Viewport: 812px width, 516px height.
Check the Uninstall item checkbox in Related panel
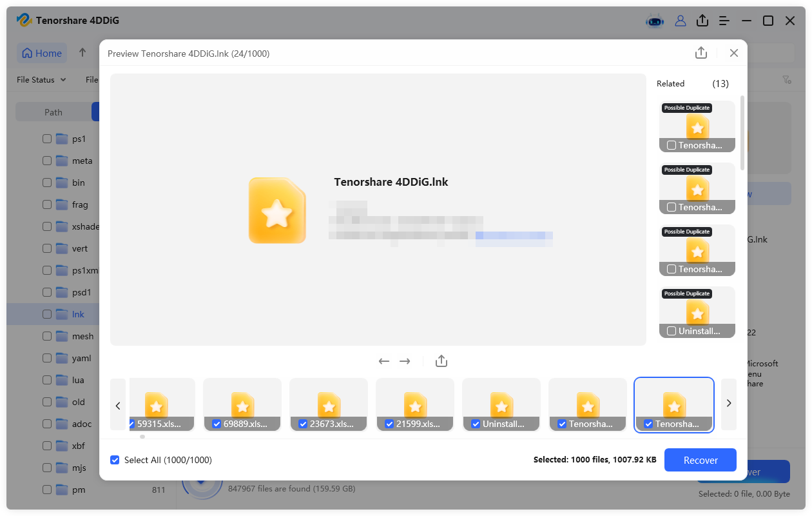[x=672, y=331]
